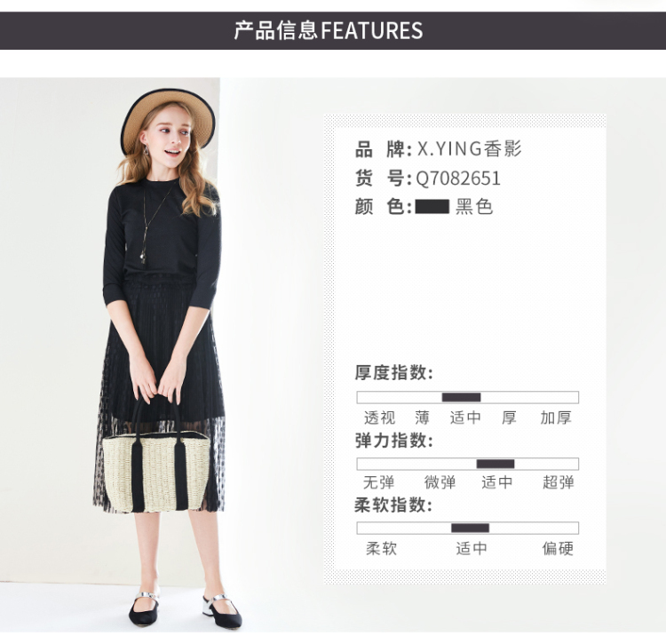Select the 薄 thickness label

[x=423, y=417]
